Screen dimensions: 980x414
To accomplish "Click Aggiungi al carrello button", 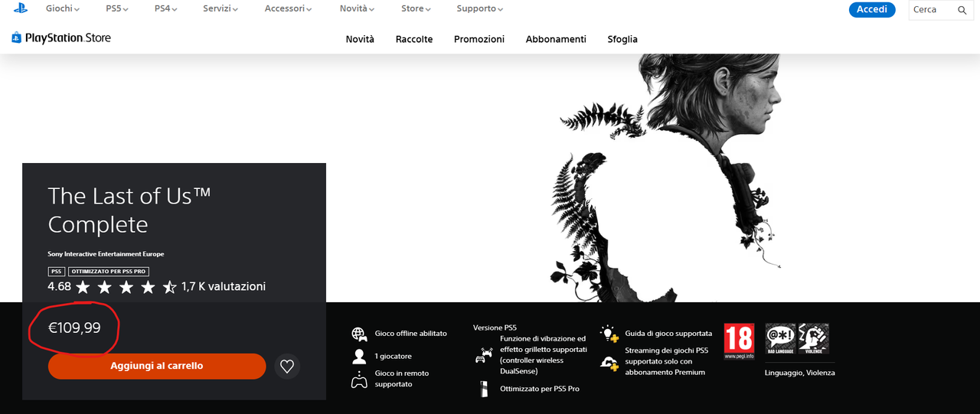I will click(157, 367).
